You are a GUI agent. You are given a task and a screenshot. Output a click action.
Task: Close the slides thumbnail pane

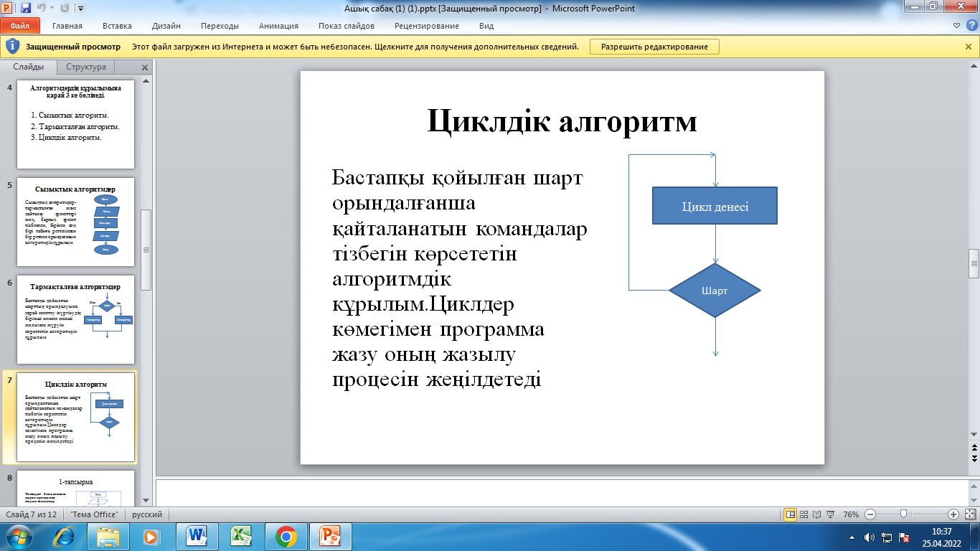pyautogui.click(x=145, y=67)
